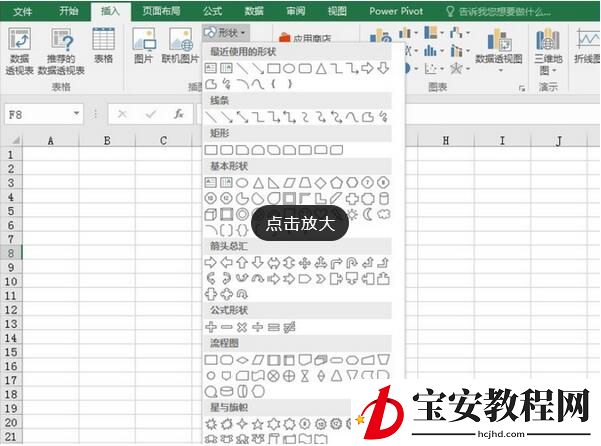Viewport: 601px width, 446px height.
Task: Select the can cylinder in 基本形状
Action: coord(383,198)
